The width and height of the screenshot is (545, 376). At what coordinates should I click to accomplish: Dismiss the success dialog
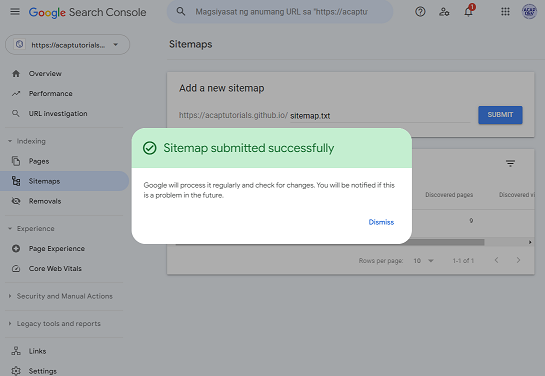pyautogui.click(x=381, y=222)
